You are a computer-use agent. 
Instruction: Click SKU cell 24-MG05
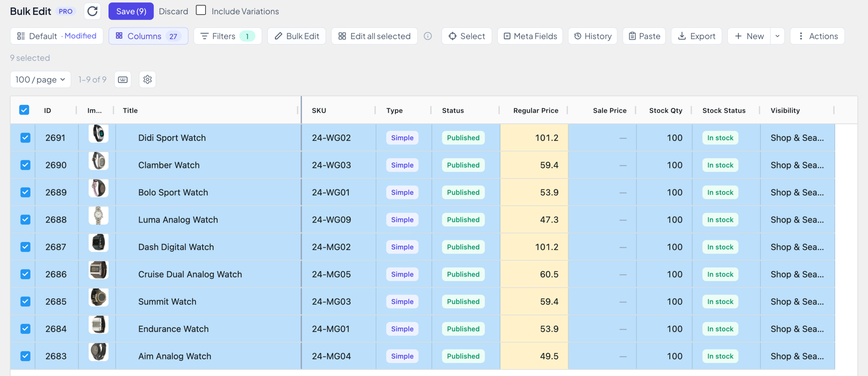(x=339, y=274)
